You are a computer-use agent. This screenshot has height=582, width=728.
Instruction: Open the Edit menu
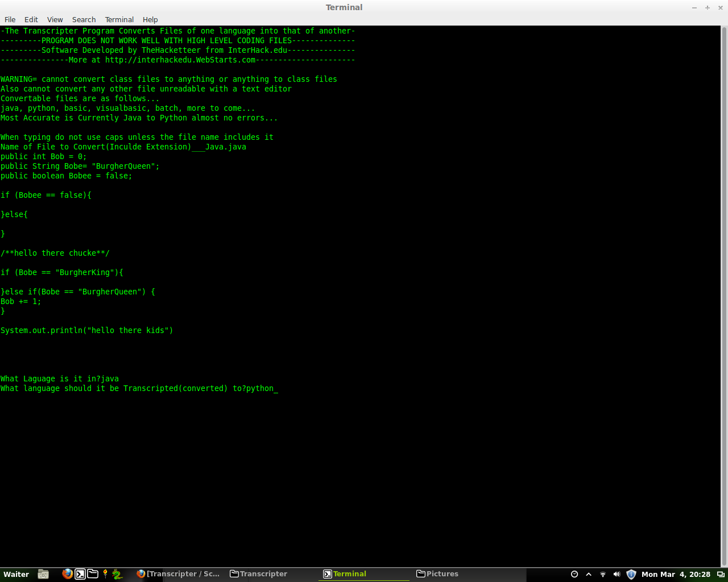31,19
